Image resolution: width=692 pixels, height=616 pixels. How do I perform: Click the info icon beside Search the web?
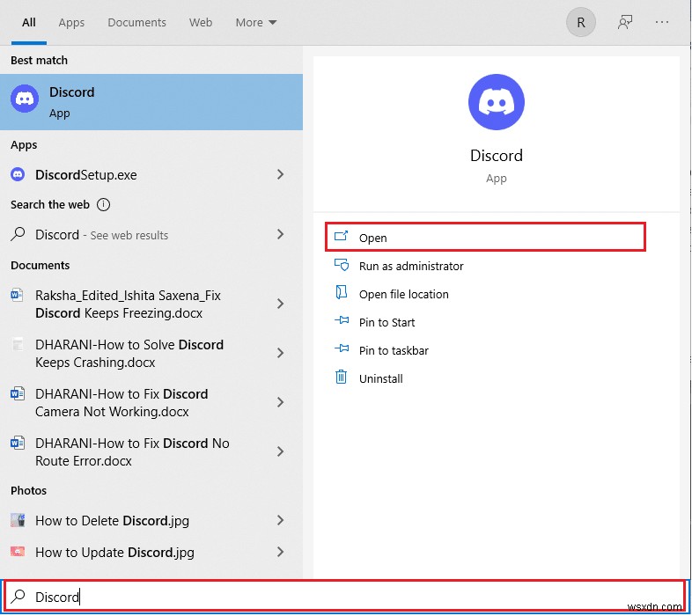104,205
